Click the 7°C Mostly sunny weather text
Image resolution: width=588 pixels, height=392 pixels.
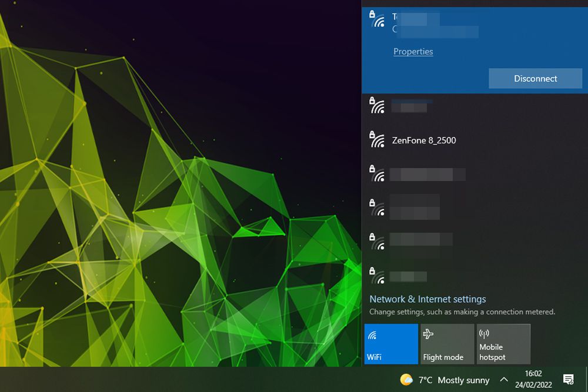point(454,380)
